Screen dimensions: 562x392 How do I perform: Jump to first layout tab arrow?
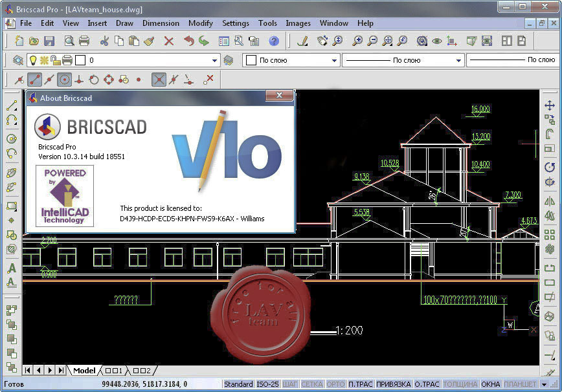click(x=28, y=370)
